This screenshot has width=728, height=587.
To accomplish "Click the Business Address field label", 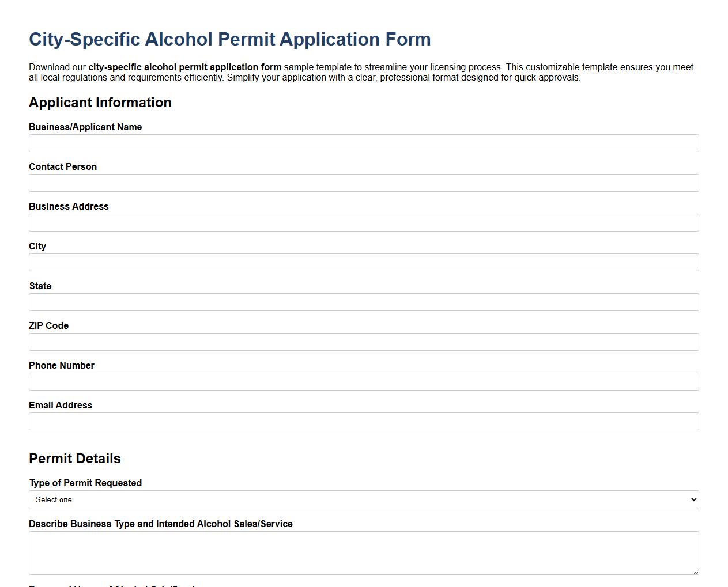I will click(69, 206).
